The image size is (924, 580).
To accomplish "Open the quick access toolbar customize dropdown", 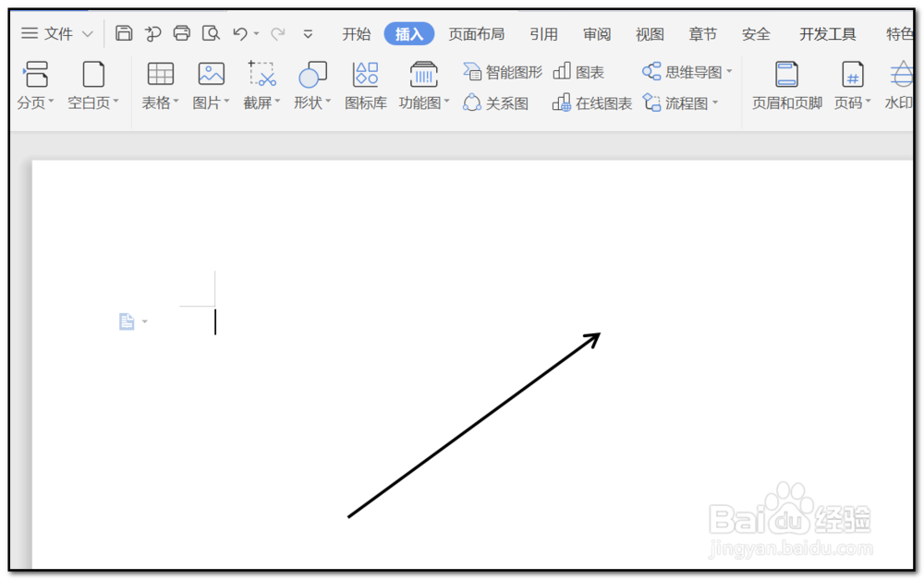I will point(308,34).
